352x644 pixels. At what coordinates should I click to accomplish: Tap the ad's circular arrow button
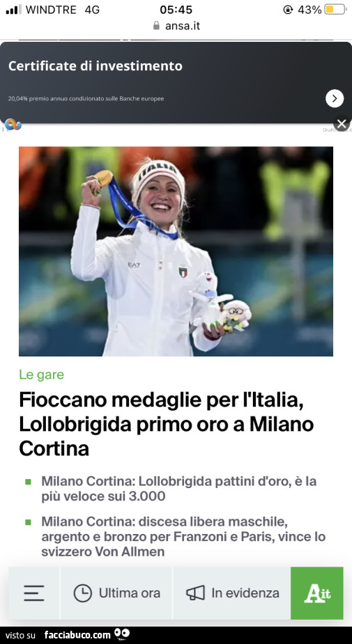335,99
